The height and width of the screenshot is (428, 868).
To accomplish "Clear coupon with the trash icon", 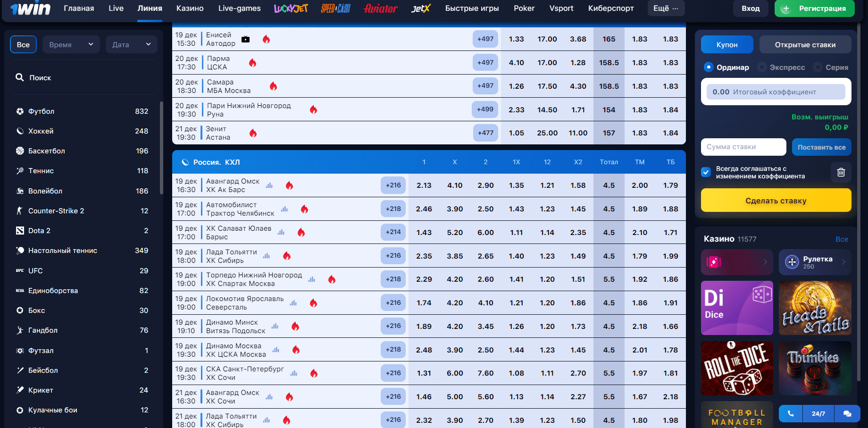I will click(x=841, y=172).
